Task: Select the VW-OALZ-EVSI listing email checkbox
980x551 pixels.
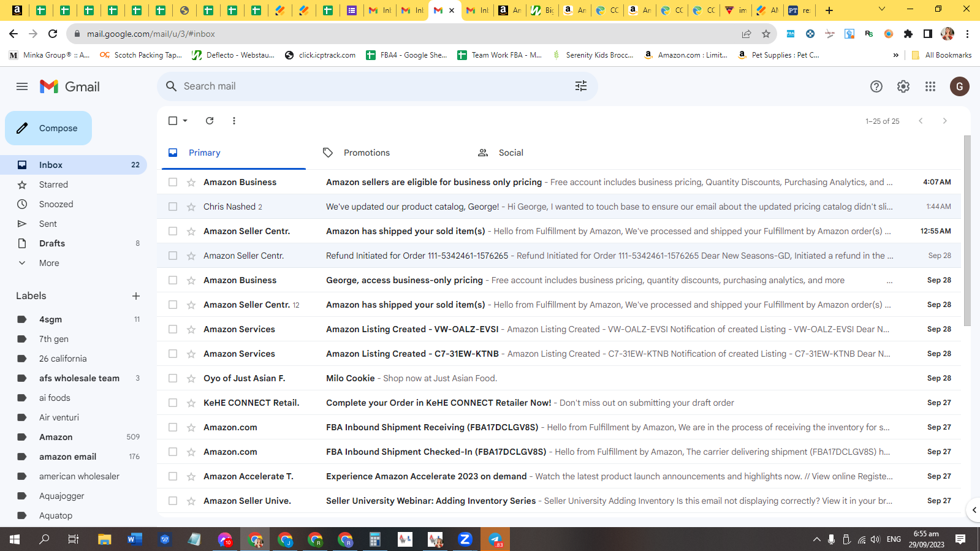Action: 173,329
